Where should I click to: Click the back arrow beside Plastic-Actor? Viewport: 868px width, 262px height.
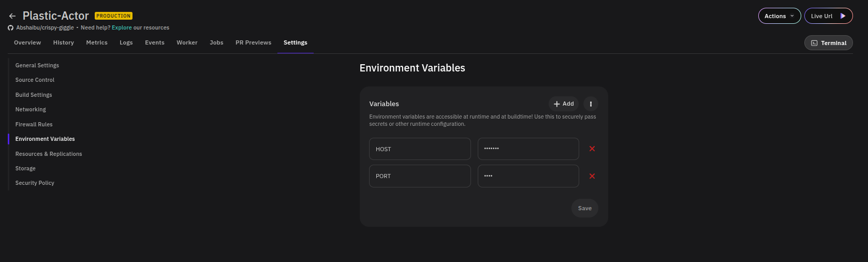(12, 16)
